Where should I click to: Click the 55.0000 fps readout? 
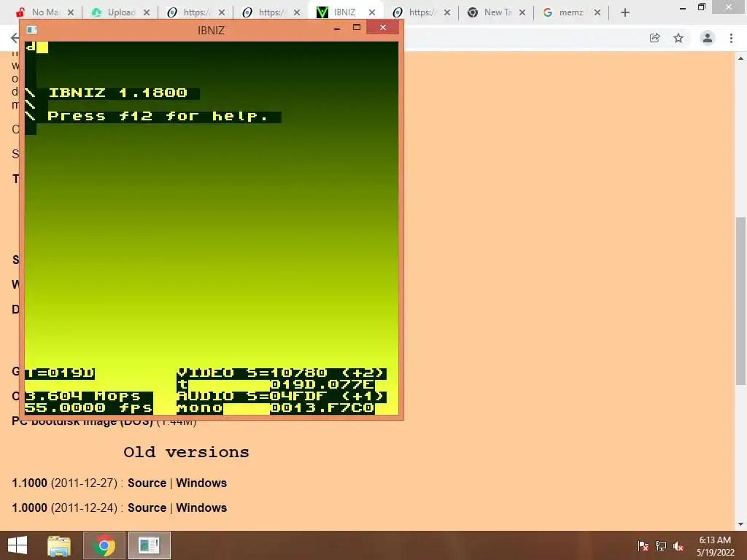[88, 408]
